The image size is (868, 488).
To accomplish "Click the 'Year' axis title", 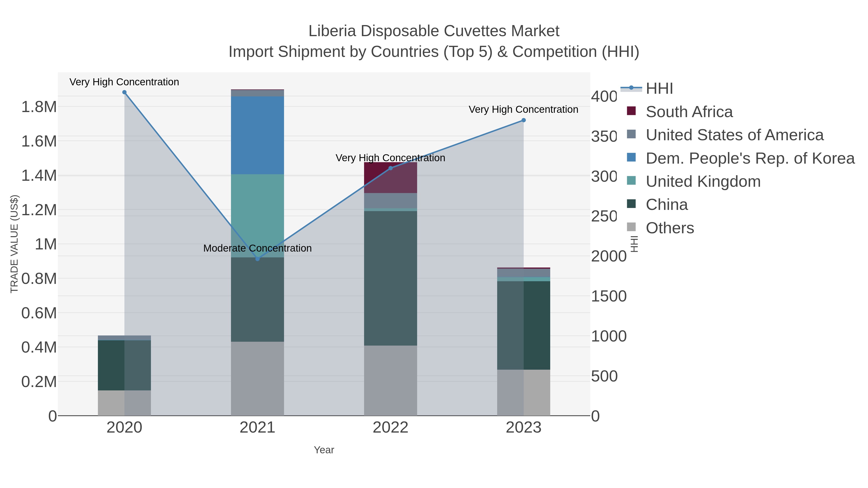I will pos(324,450).
